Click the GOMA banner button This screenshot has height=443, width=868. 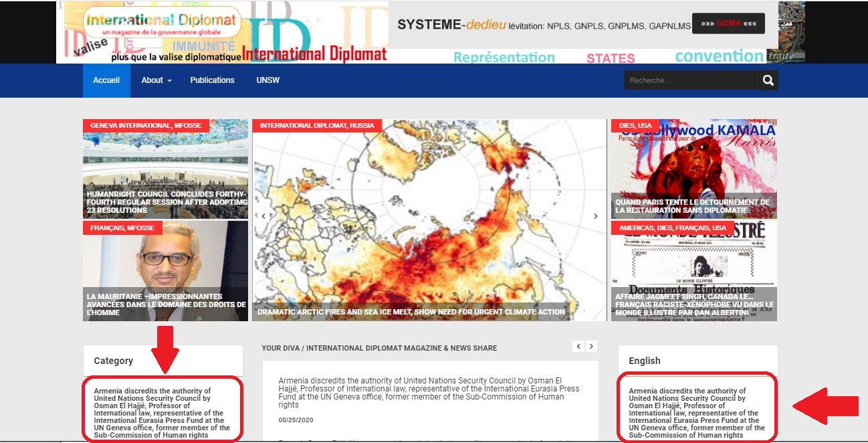tap(728, 23)
